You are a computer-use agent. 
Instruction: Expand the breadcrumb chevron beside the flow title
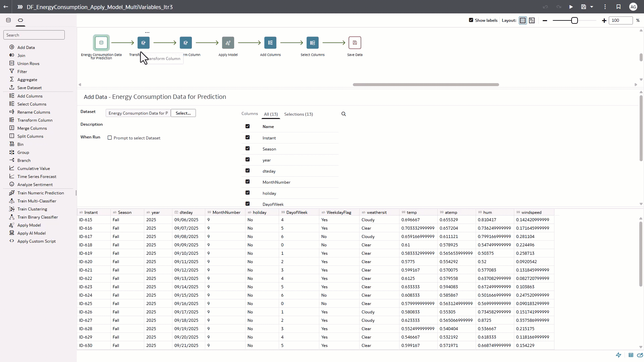[20, 7]
